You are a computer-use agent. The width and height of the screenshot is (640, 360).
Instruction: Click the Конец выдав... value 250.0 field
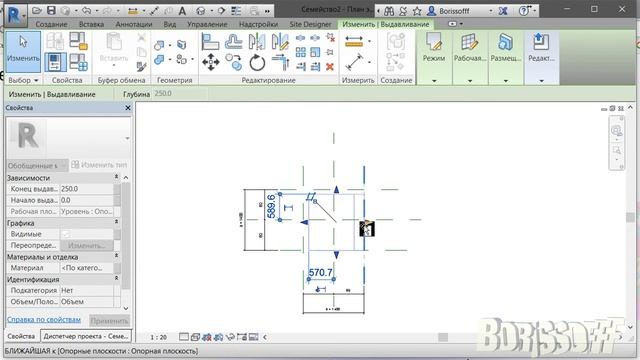click(87, 189)
